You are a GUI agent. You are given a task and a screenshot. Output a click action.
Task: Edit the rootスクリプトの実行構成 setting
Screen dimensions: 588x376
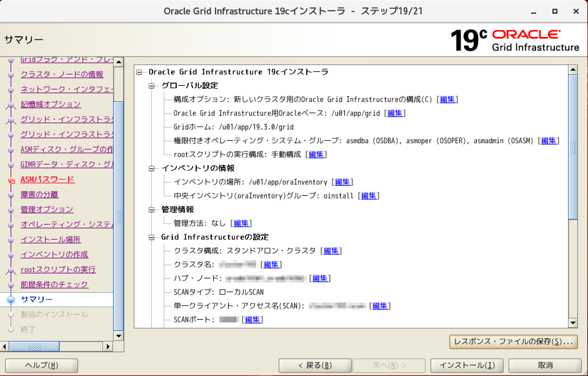click(x=316, y=155)
